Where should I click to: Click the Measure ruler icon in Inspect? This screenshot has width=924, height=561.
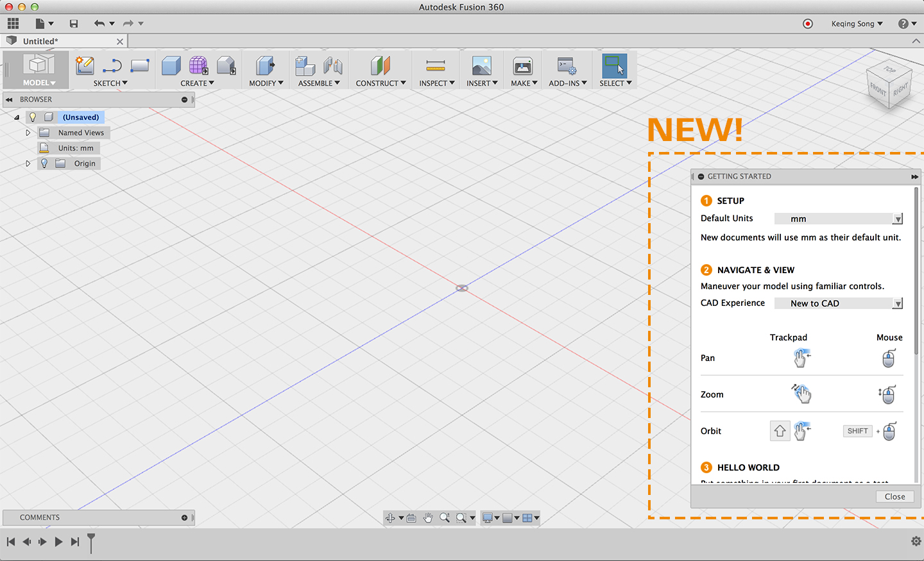(x=435, y=65)
